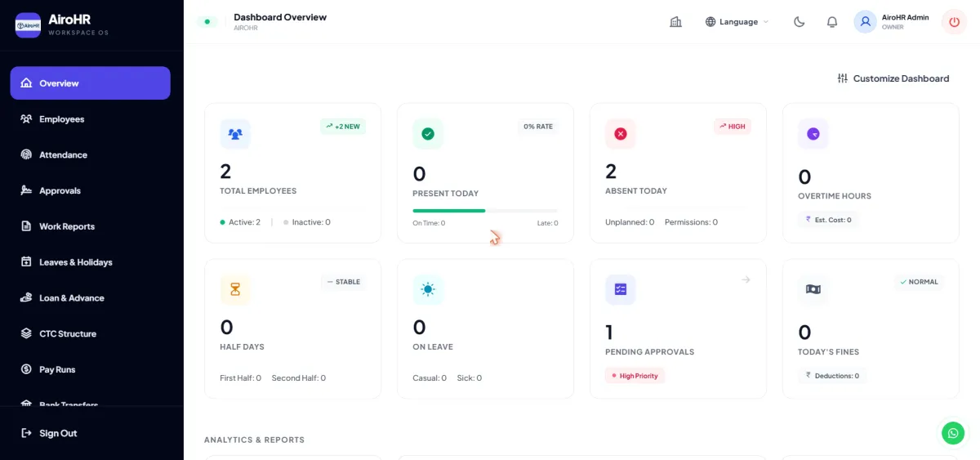Open the Overview menu item
The image size is (980, 460).
(x=90, y=83)
